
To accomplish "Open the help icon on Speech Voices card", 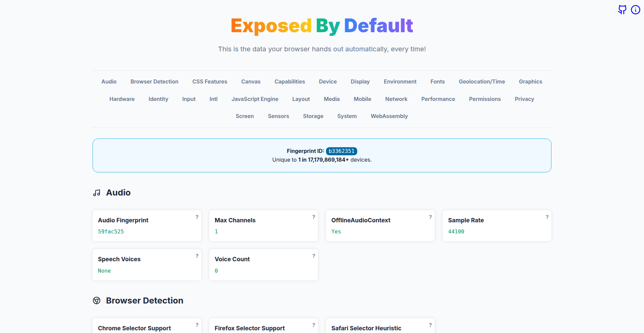I will click(197, 256).
